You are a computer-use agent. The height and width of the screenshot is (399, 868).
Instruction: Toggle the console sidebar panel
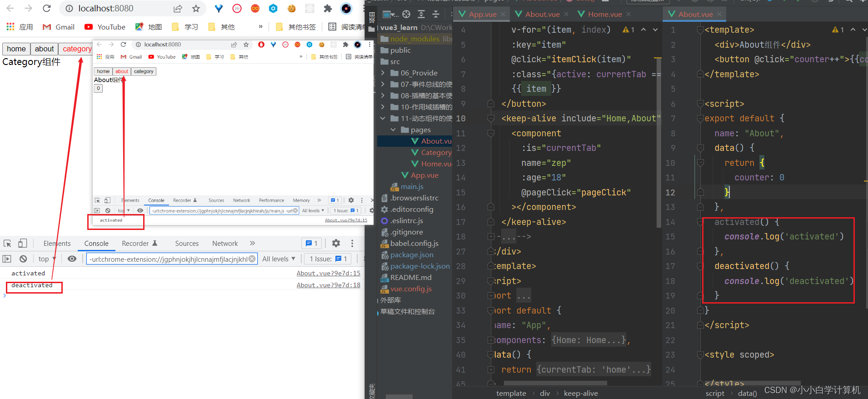pyautogui.click(x=7, y=259)
